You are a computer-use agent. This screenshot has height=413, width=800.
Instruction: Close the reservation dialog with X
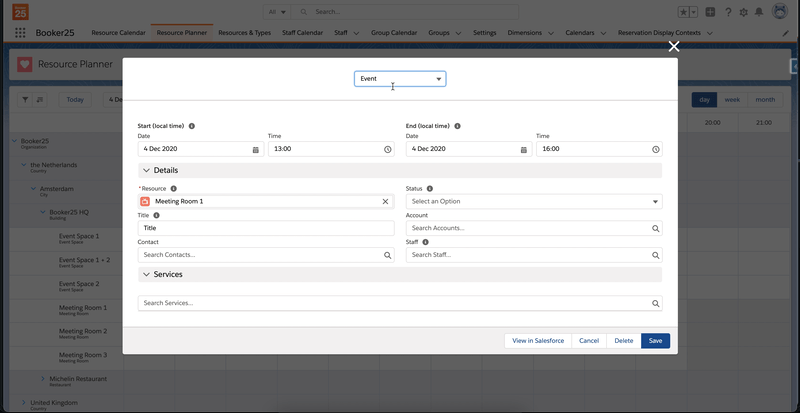(x=674, y=46)
